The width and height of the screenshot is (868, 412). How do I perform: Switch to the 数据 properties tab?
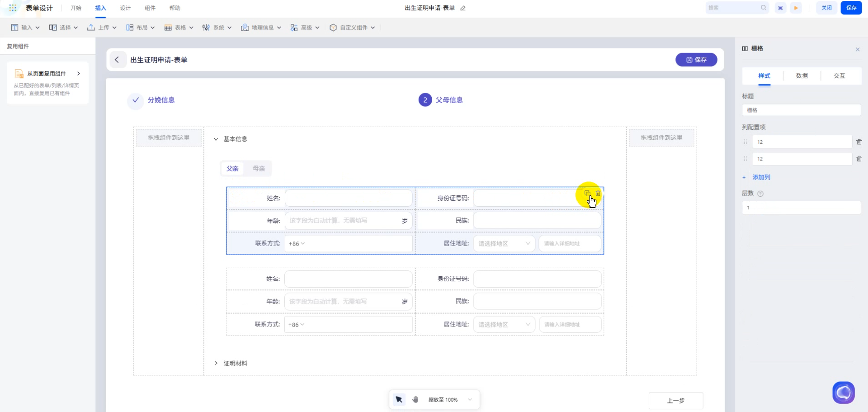[x=802, y=76]
